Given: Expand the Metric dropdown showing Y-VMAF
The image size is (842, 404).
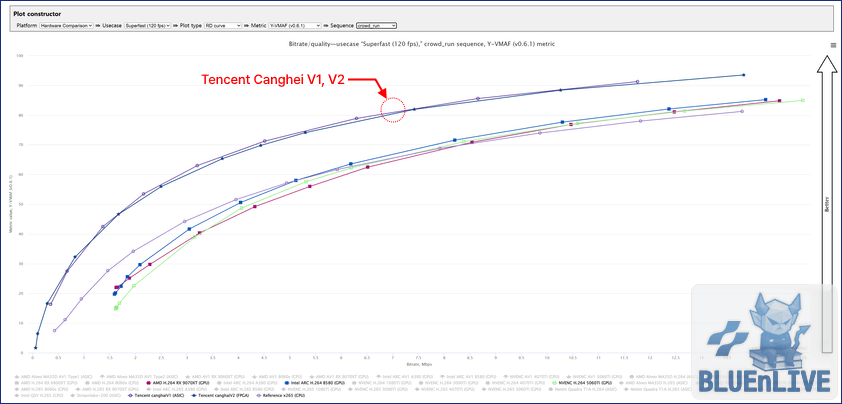Looking at the screenshot, I should [x=294, y=25].
